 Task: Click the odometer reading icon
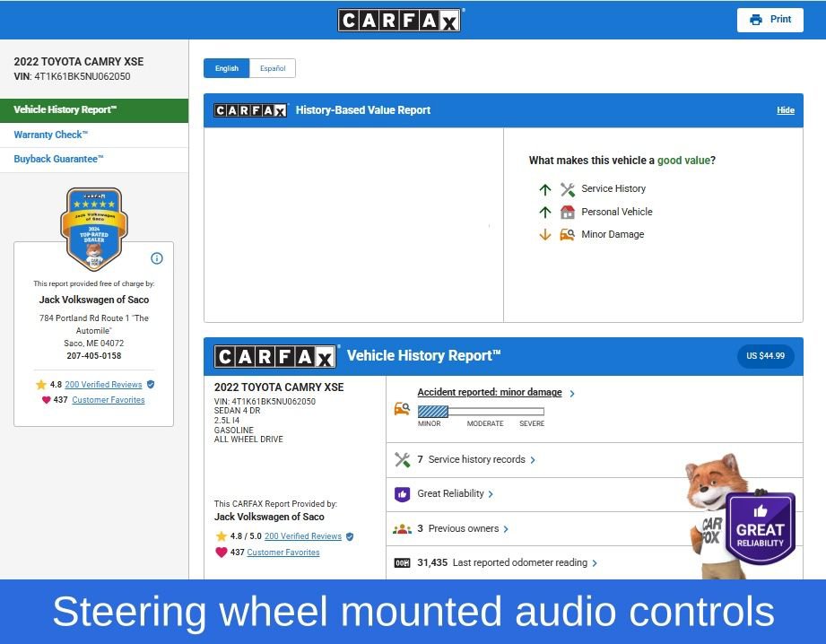(x=402, y=563)
